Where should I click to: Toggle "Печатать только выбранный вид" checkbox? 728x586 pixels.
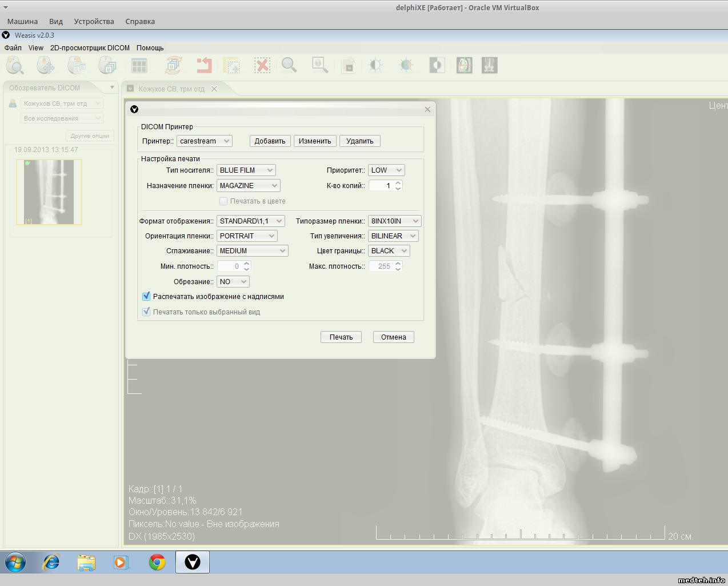pyautogui.click(x=146, y=312)
